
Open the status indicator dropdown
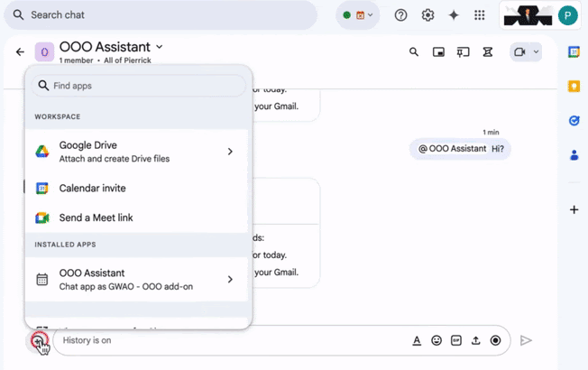(x=357, y=15)
